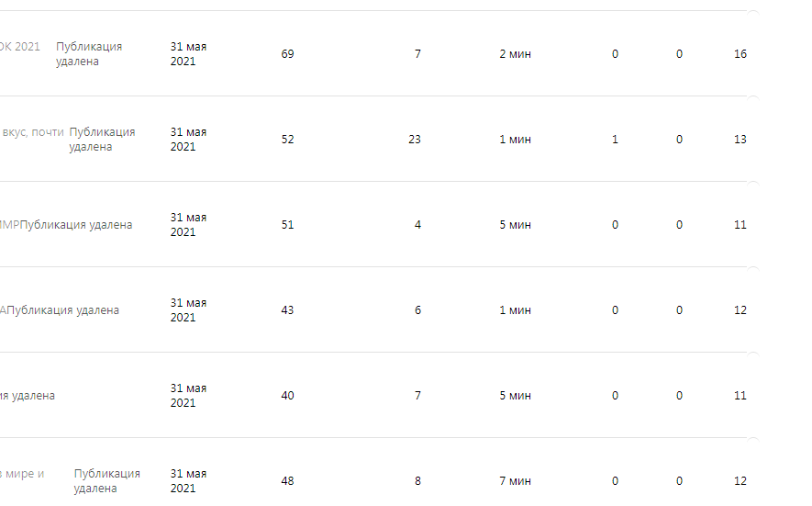Select the view count 69
The height and width of the screenshot is (506, 812).
pyautogui.click(x=287, y=54)
